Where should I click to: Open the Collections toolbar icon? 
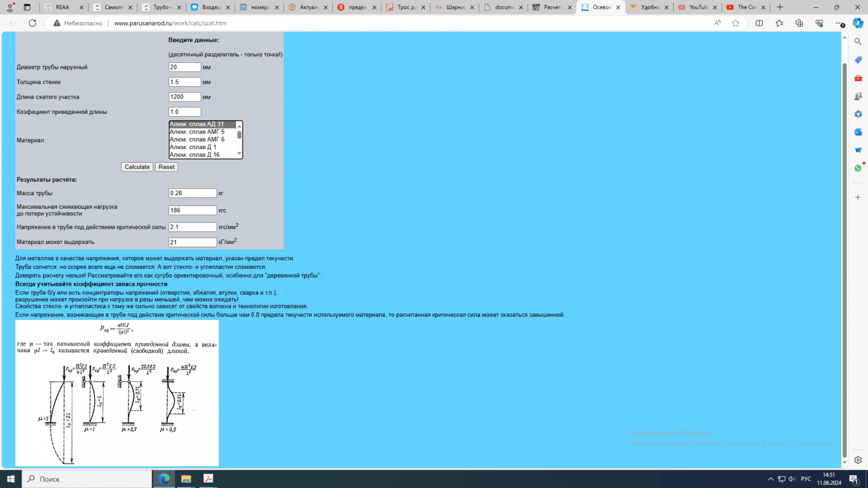point(799,23)
